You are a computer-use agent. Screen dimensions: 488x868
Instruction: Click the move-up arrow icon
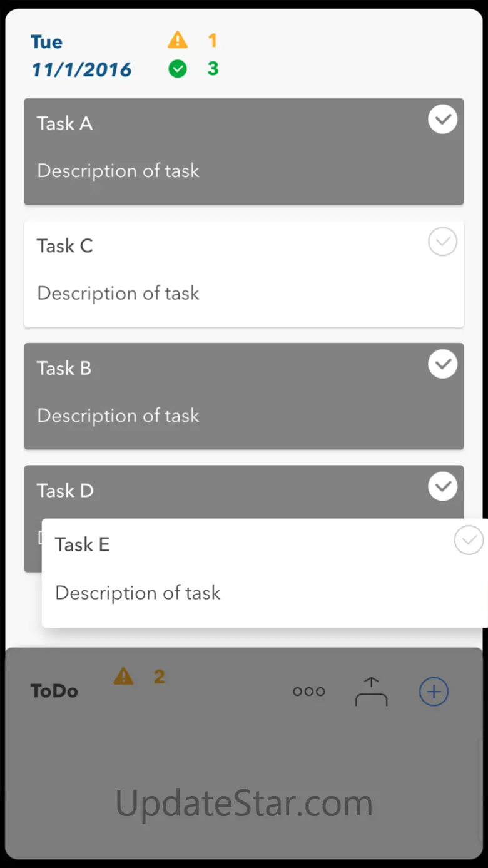point(371,692)
